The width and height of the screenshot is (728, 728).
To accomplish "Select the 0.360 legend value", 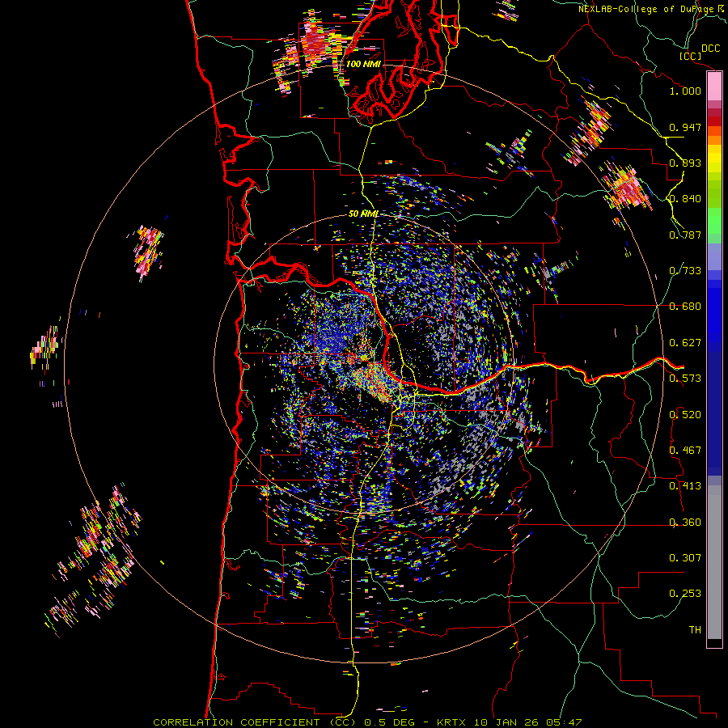I will [x=685, y=522].
